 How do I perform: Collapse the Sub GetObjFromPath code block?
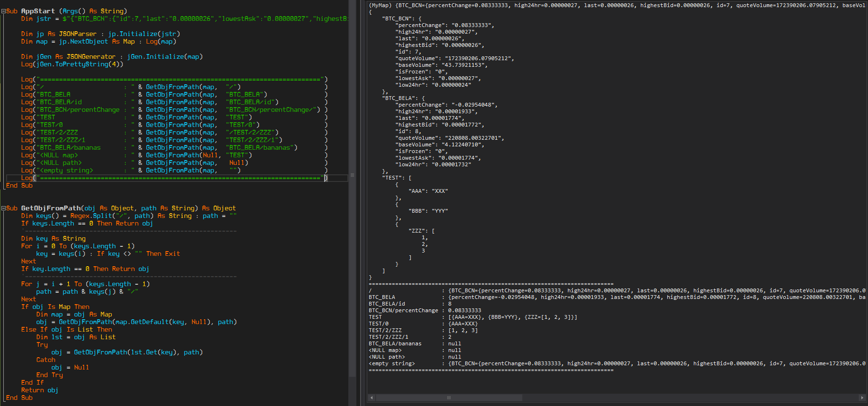[3, 208]
